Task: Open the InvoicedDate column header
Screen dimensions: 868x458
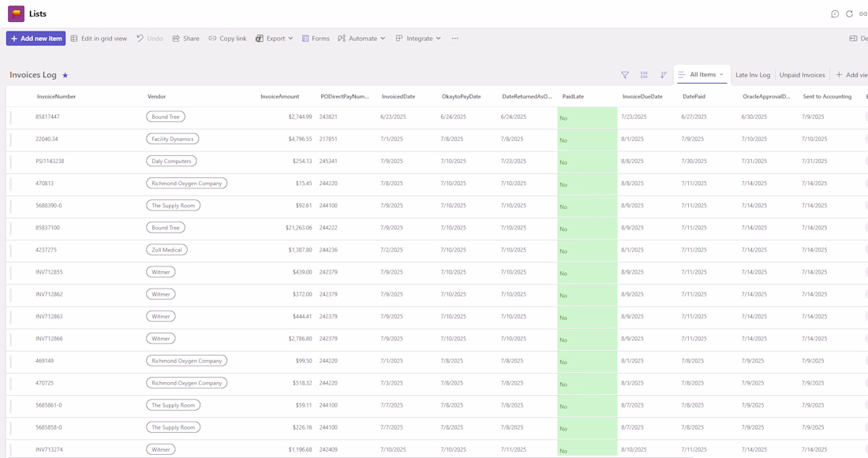Action: click(x=398, y=96)
